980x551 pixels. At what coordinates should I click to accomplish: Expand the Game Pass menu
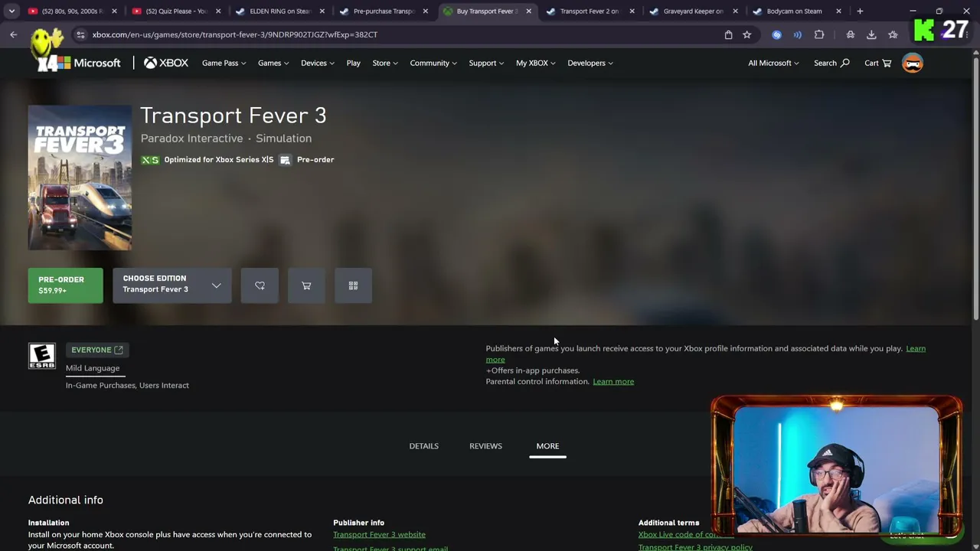point(224,63)
